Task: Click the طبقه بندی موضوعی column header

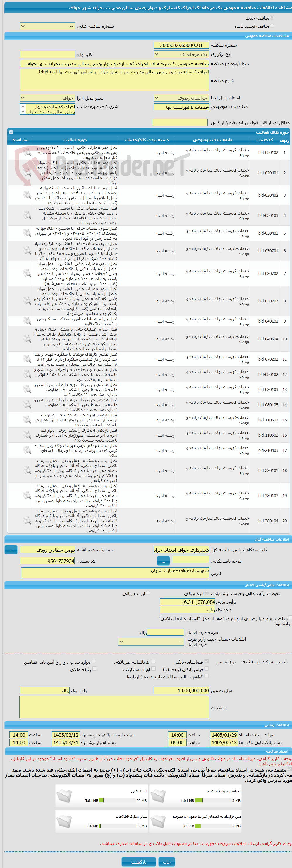Action: (x=212, y=140)
